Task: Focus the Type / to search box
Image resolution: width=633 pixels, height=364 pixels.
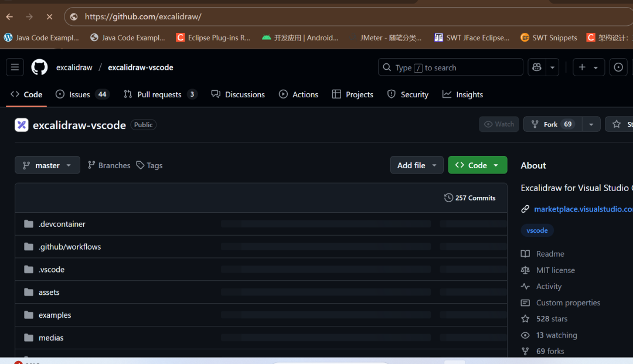Action: (x=451, y=67)
